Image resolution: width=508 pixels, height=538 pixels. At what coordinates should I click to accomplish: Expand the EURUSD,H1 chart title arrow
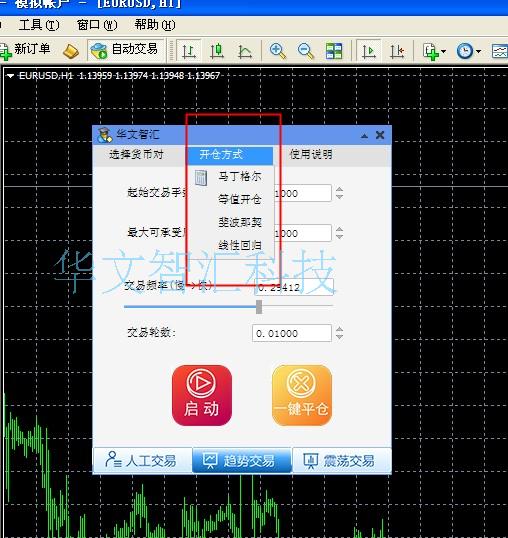click(11, 76)
